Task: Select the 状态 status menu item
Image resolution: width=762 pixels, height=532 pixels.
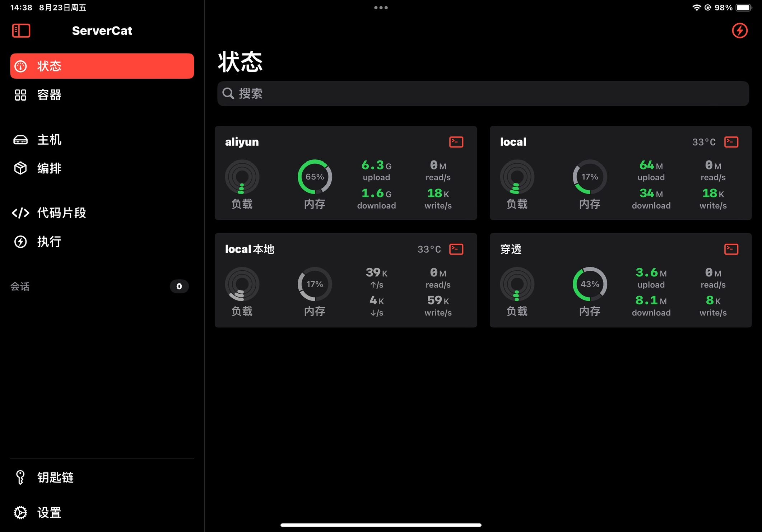Action: pyautogui.click(x=102, y=66)
